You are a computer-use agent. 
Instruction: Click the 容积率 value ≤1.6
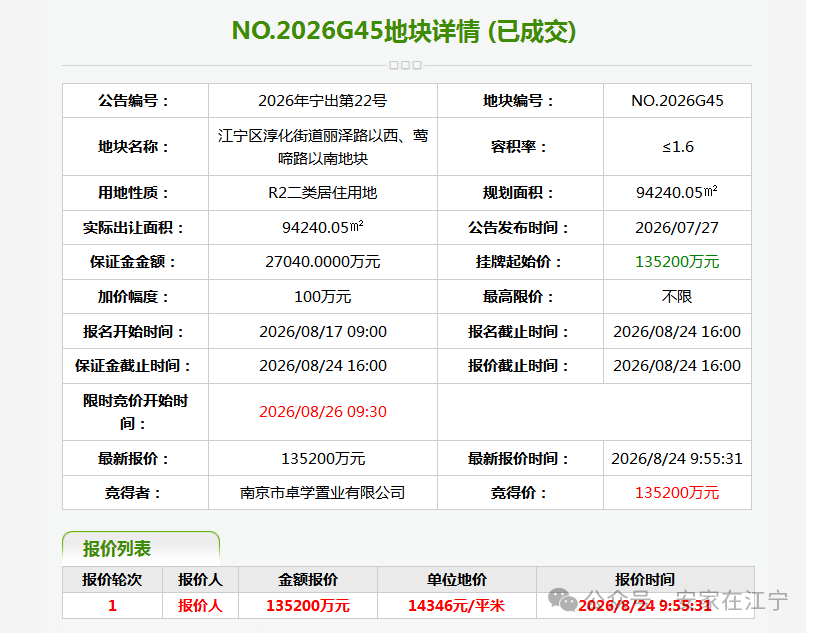click(x=677, y=147)
